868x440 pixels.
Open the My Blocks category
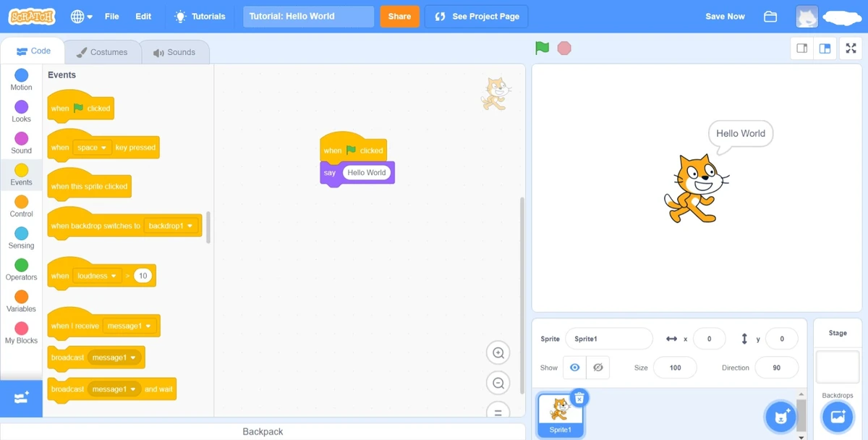click(21, 333)
